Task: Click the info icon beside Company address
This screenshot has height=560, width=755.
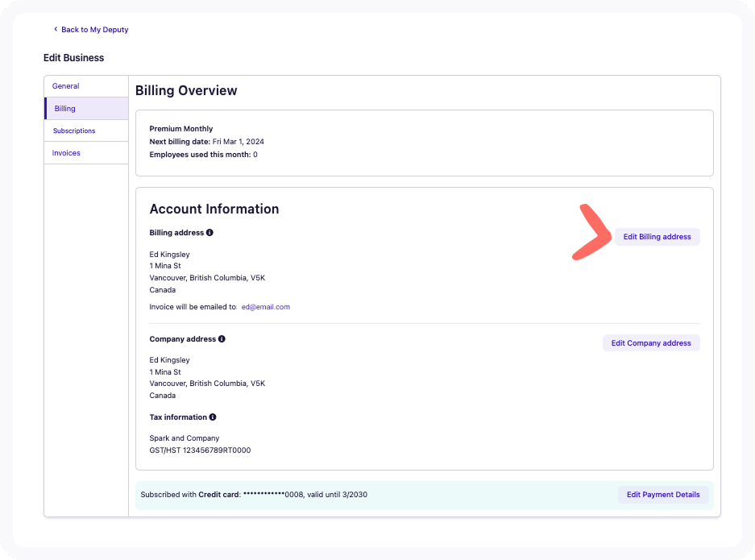Action: pos(222,339)
